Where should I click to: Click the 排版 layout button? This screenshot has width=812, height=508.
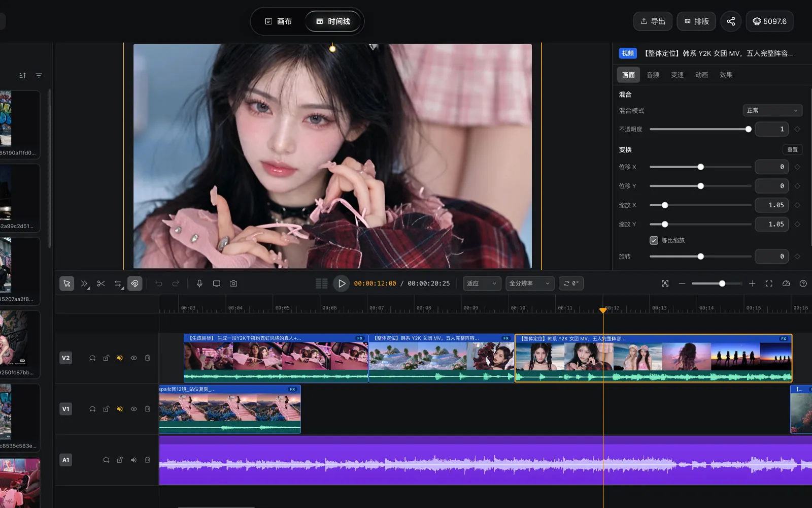coord(696,21)
